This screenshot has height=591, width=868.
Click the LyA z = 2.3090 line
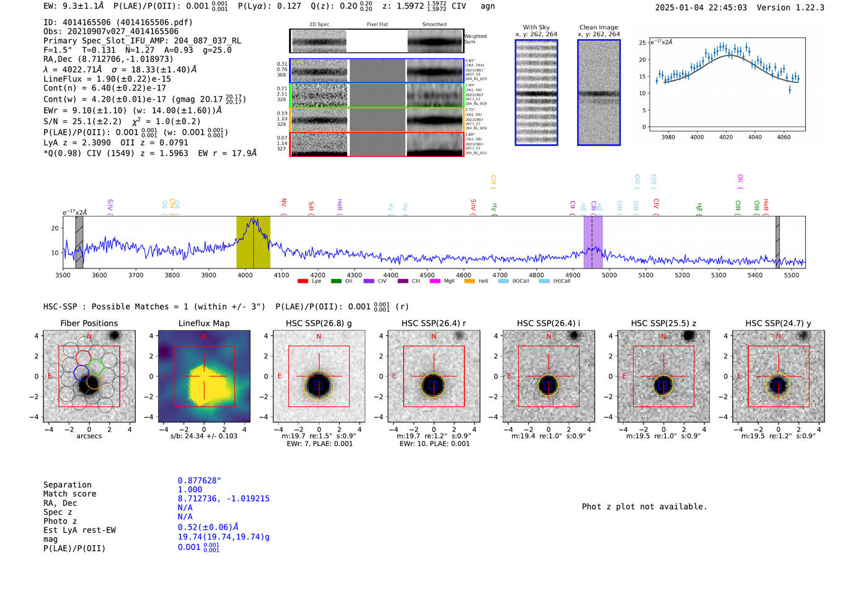[77, 143]
